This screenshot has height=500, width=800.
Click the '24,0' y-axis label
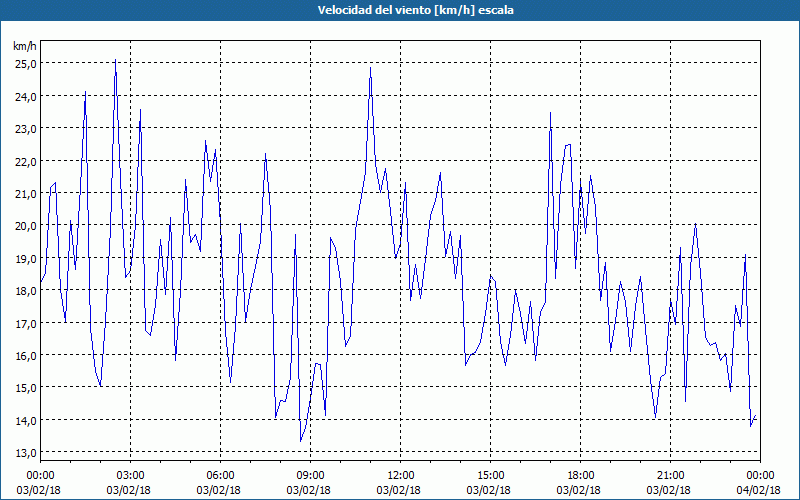click(x=24, y=96)
